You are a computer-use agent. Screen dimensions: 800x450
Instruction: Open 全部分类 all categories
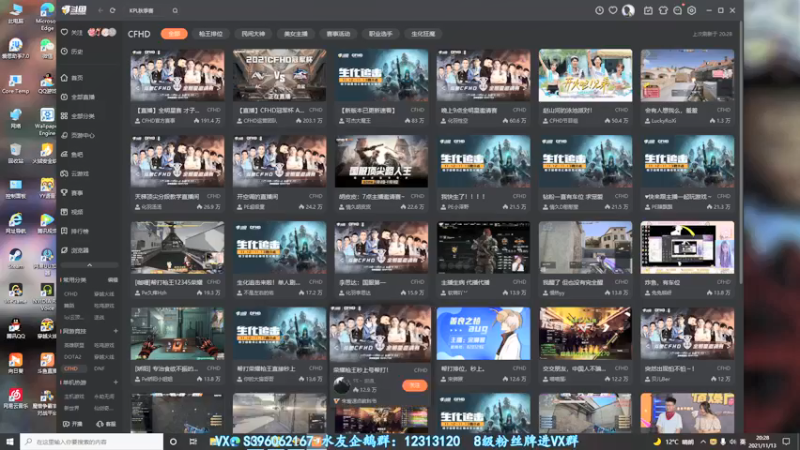click(x=78, y=116)
